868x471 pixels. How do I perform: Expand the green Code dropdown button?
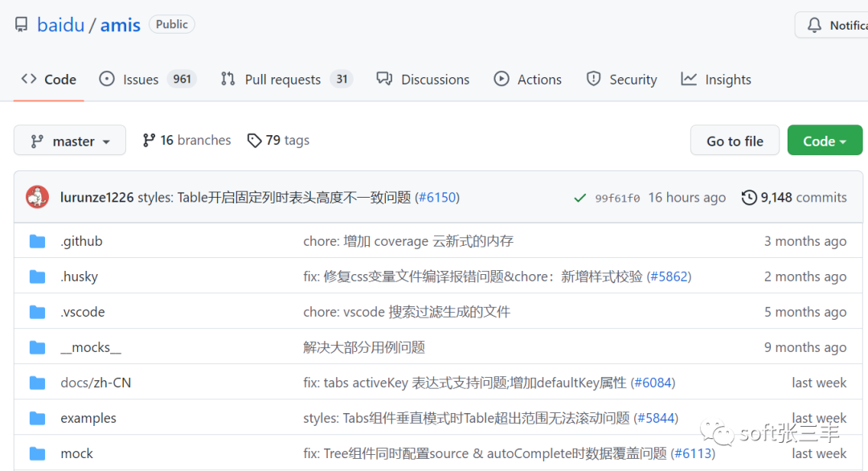[825, 141]
